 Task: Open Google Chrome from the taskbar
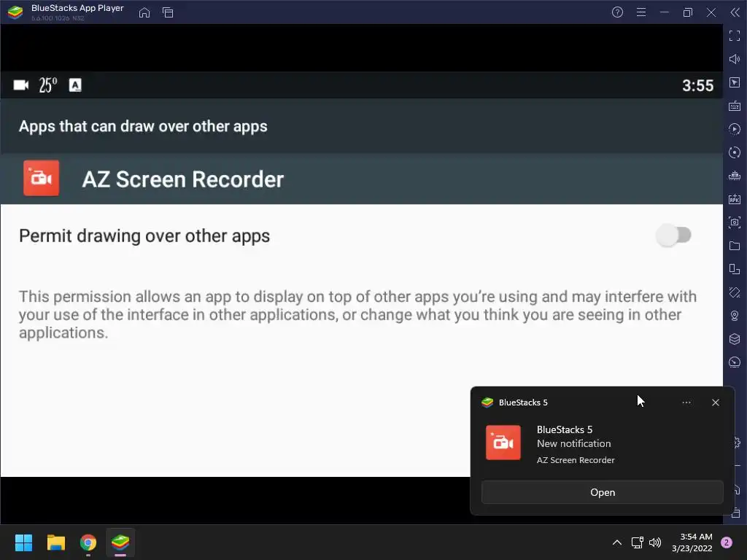pos(88,542)
